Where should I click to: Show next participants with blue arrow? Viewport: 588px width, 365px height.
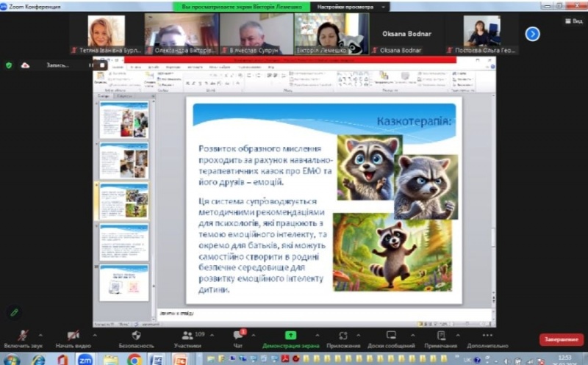533,34
